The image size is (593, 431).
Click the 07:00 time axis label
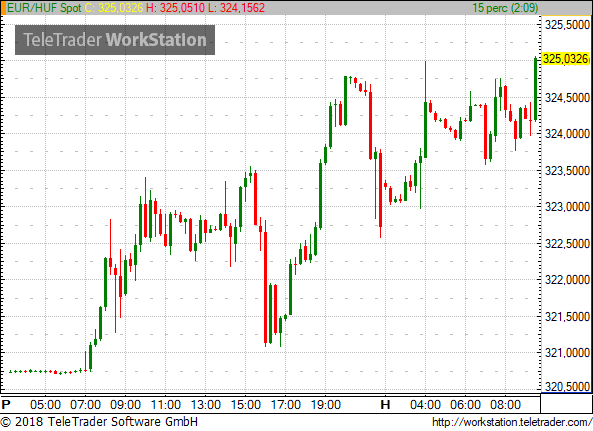click(85, 405)
